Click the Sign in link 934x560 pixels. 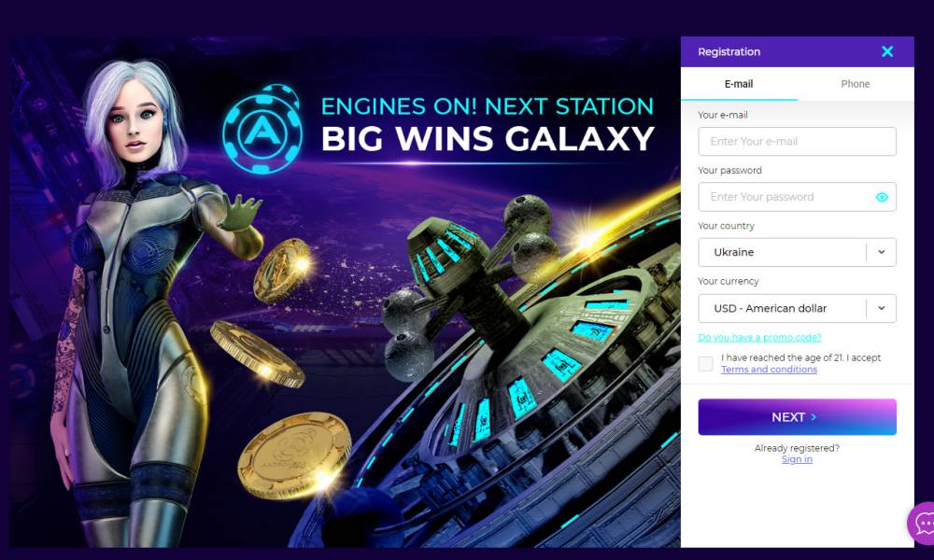(x=797, y=459)
